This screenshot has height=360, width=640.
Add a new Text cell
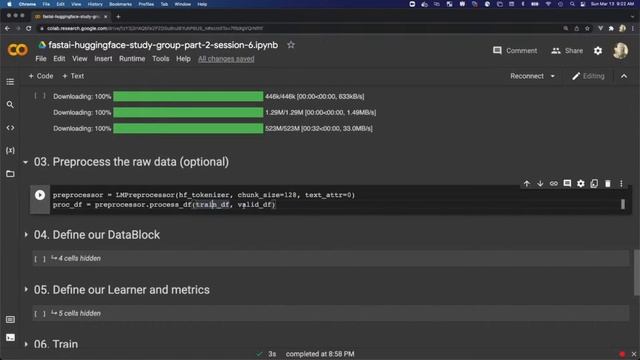click(x=73, y=76)
